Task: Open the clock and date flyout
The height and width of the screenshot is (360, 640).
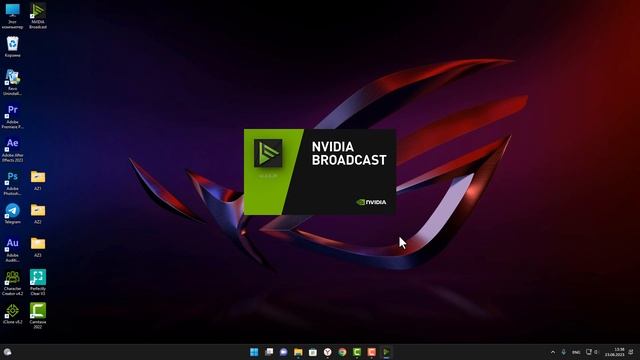Action: tap(615, 352)
